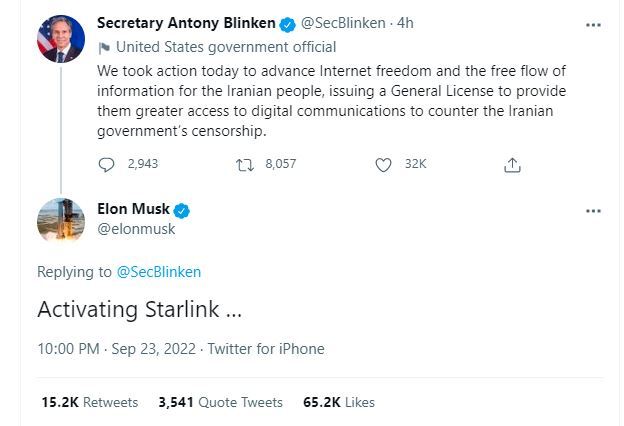Screen dimensions: 624x426
Task: Click the reply icon on Blinken's tweet
Action: (109, 164)
